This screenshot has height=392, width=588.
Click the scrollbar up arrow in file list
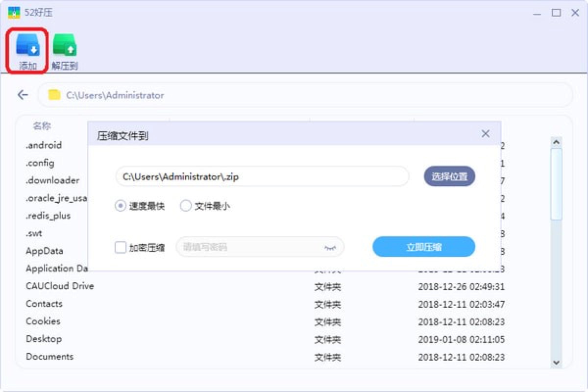coord(556,142)
